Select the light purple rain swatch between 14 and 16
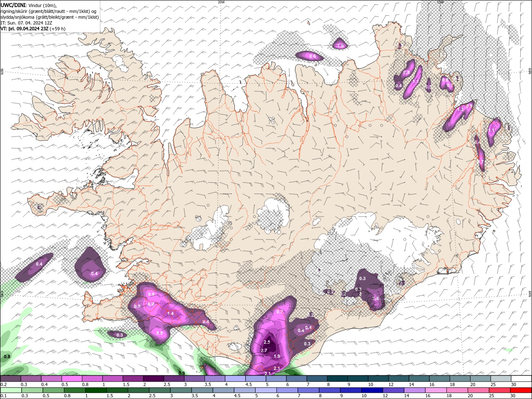 pyautogui.click(x=414, y=390)
